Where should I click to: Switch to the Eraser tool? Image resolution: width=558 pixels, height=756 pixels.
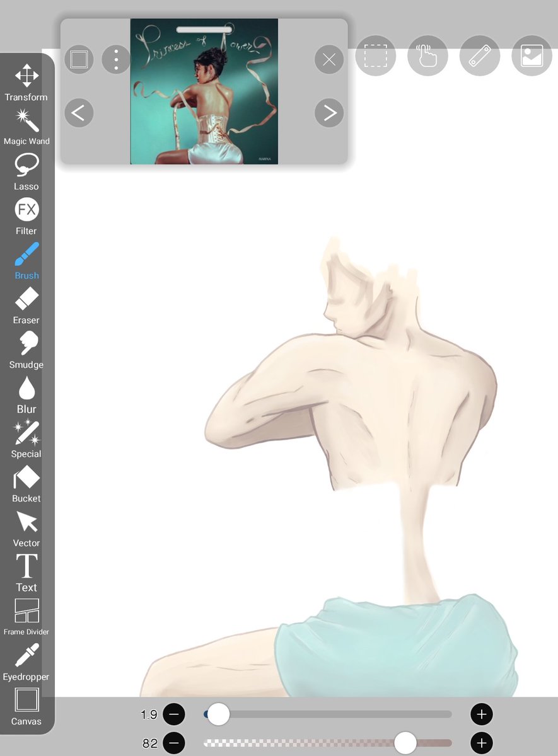[x=26, y=299]
